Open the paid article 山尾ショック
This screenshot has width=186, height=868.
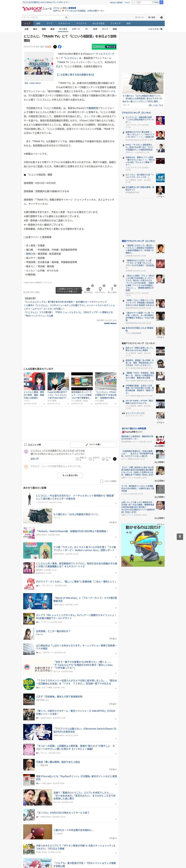138,507
